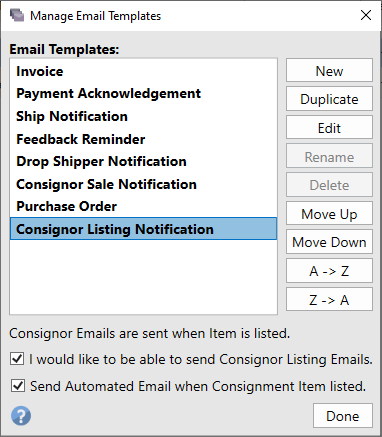This screenshot has height=437, width=382.
Task: Move the selected template up
Action: pos(329,214)
